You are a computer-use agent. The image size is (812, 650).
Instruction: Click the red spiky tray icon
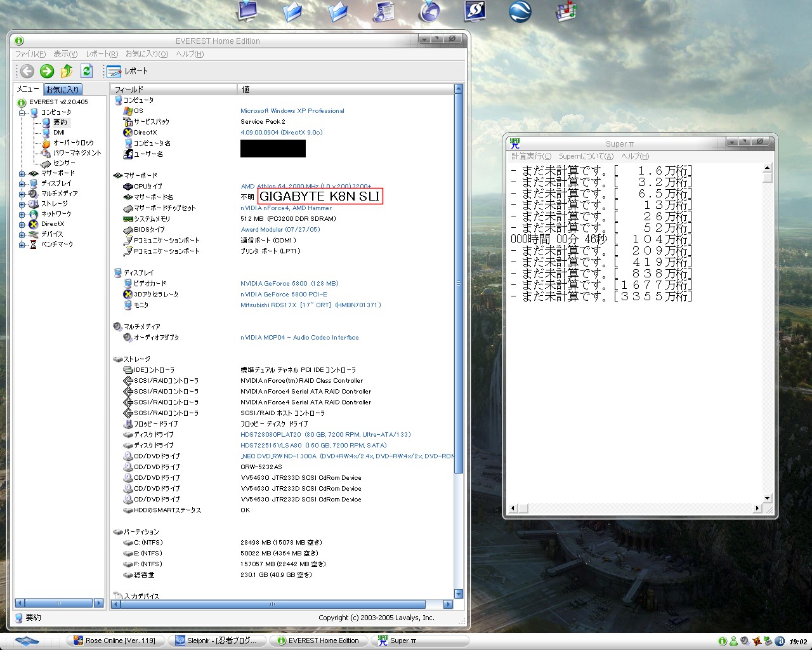tap(756, 641)
